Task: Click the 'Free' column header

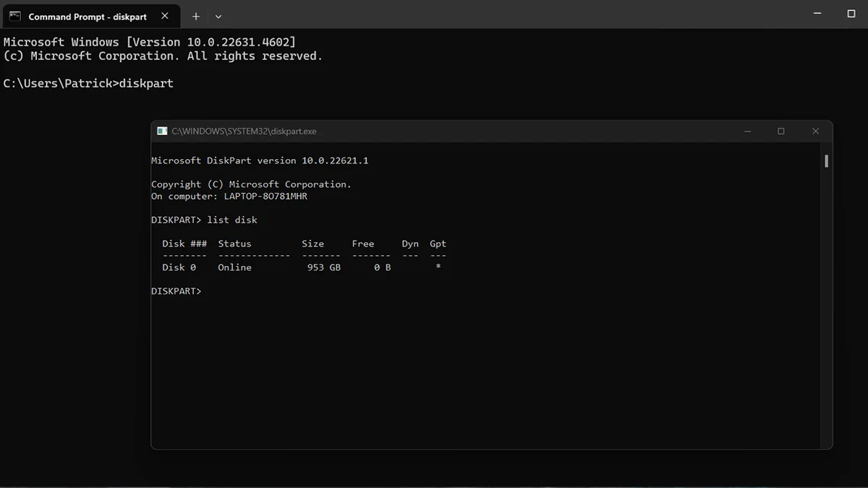Action: 363,244
